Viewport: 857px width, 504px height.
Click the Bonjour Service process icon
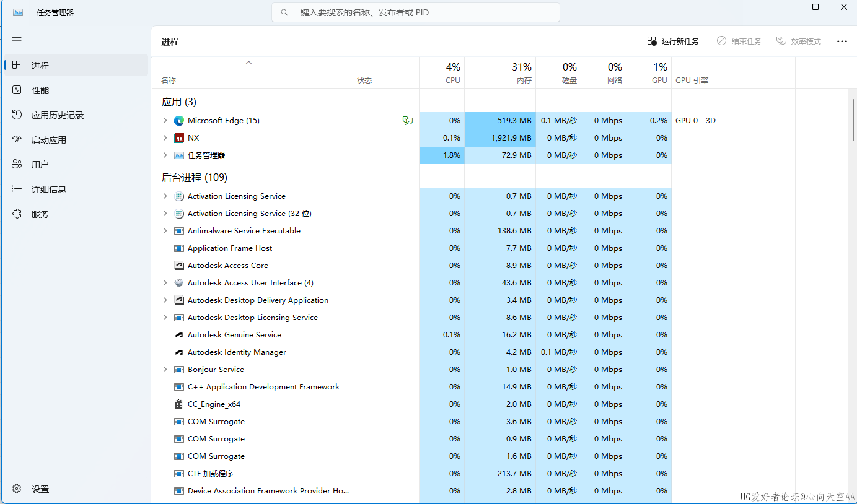click(x=179, y=370)
